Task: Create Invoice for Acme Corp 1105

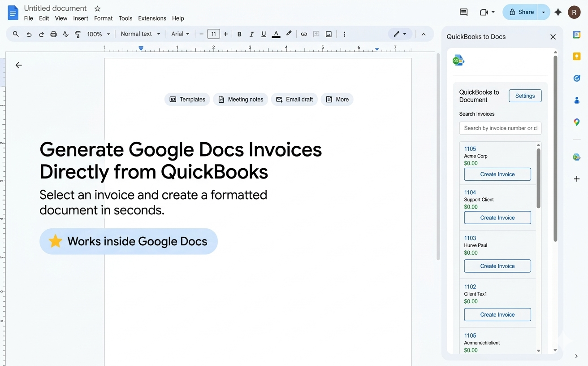Action: coord(497,174)
